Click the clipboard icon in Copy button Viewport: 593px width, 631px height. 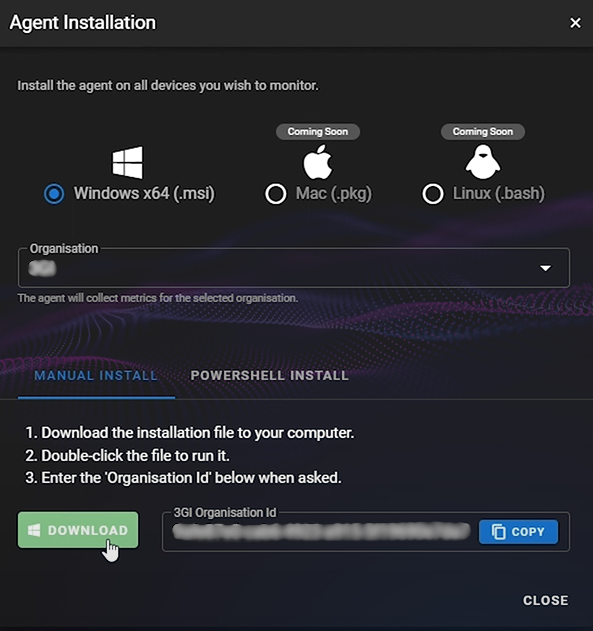(x=498, y=532)
